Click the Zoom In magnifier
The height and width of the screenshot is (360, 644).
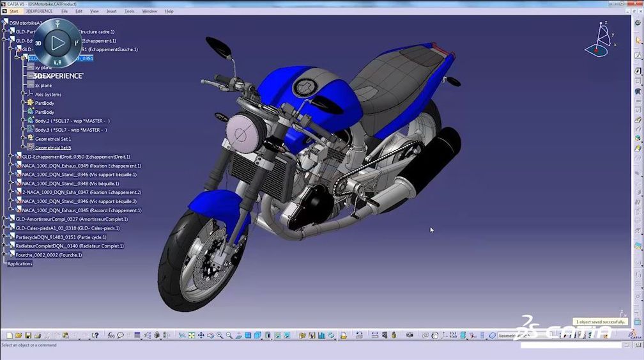(x=220, y=336)
